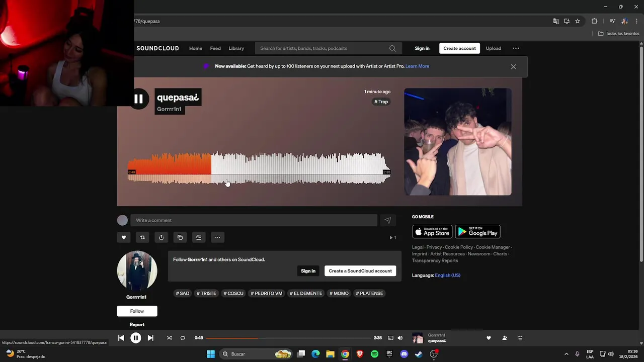644x362 pixels.
Task: Follow the artist via player bar person icon
Action: pyautogui.click(x=505, y=338)
